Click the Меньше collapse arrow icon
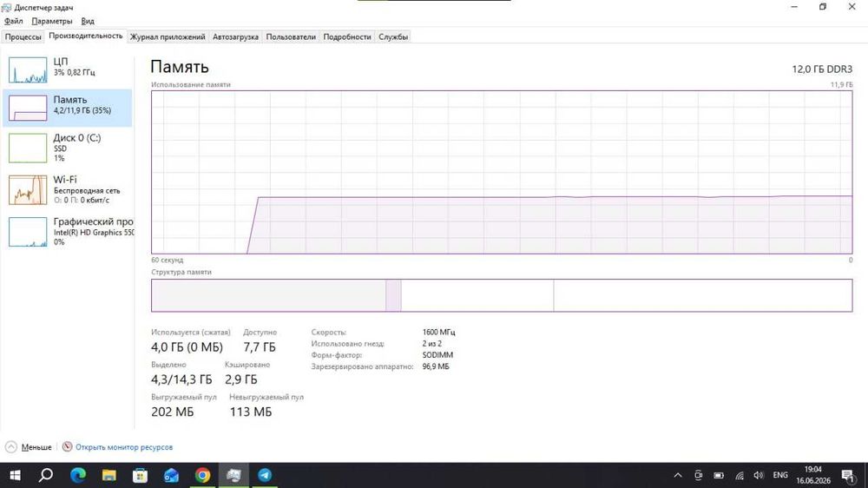This screenshot has height=488, width=868. [x=11, y=447]
